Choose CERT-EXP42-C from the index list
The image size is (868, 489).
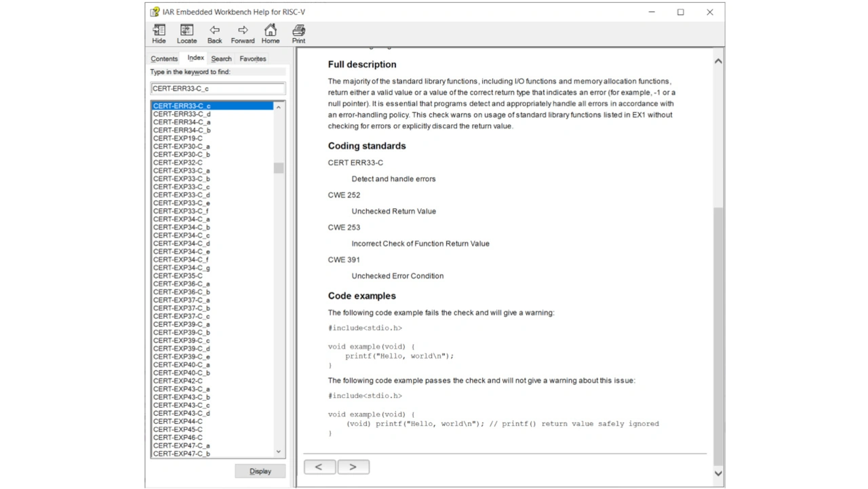click(178, 381)
